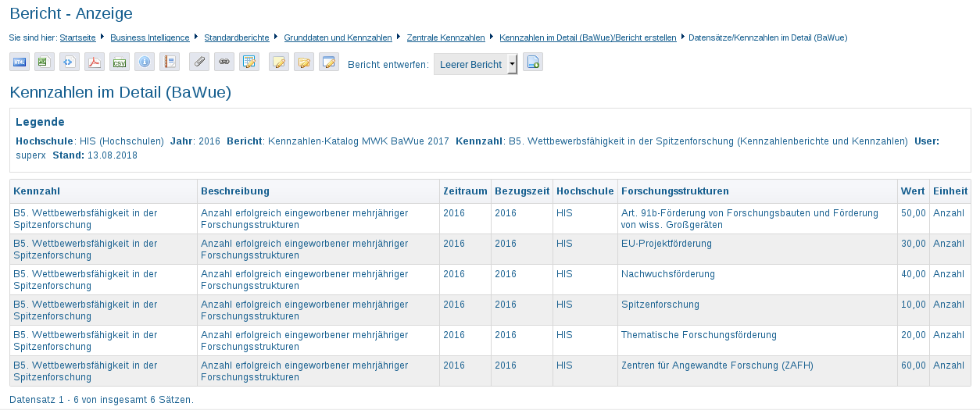Click the Wert column header
This screenshot has height=410, width=980.
pos(913,191)
